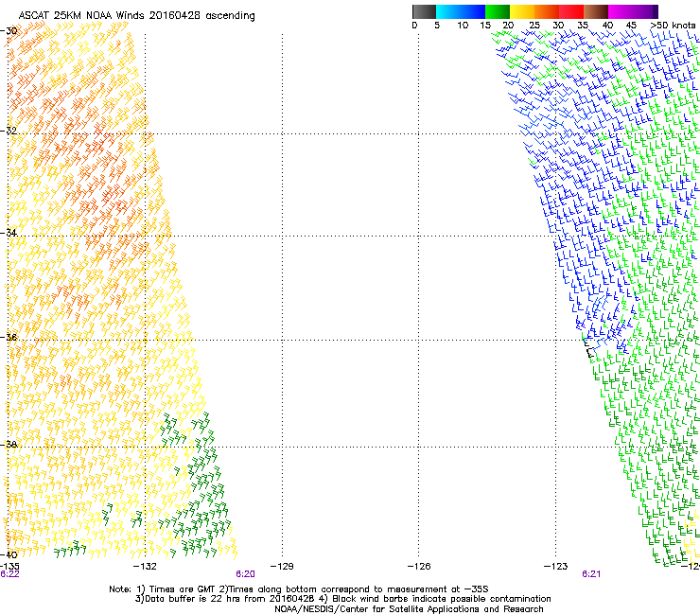Image resolution: width=700 pixels, height=615 pixels.
Task: Click the '35' label under the color bar
Action: click(583, 26)
